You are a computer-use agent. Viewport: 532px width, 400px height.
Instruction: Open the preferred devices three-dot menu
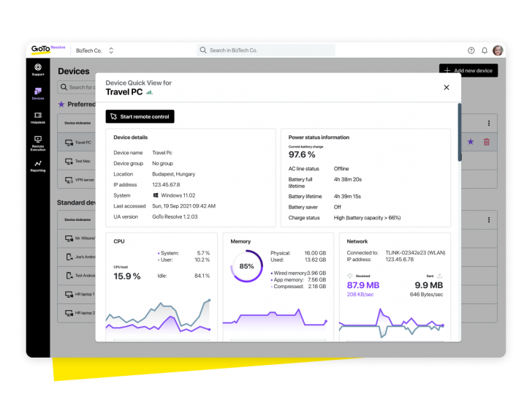coord(489,123)
